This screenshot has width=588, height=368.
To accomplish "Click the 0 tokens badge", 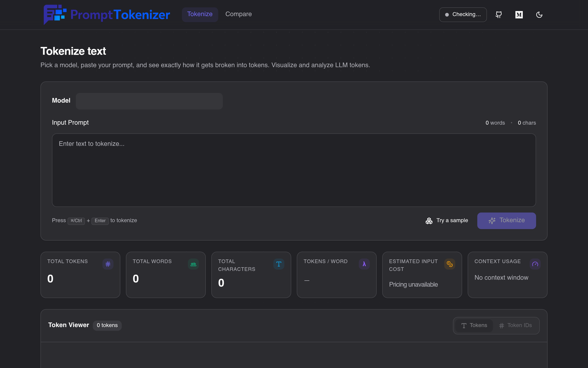I will click(x=107, y=325).
